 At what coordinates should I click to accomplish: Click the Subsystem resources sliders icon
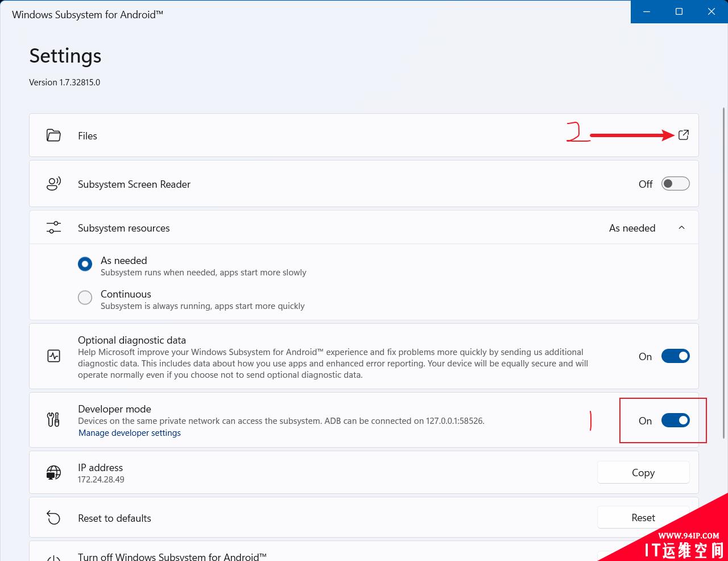pyautogui.click(x=53, y=228)
